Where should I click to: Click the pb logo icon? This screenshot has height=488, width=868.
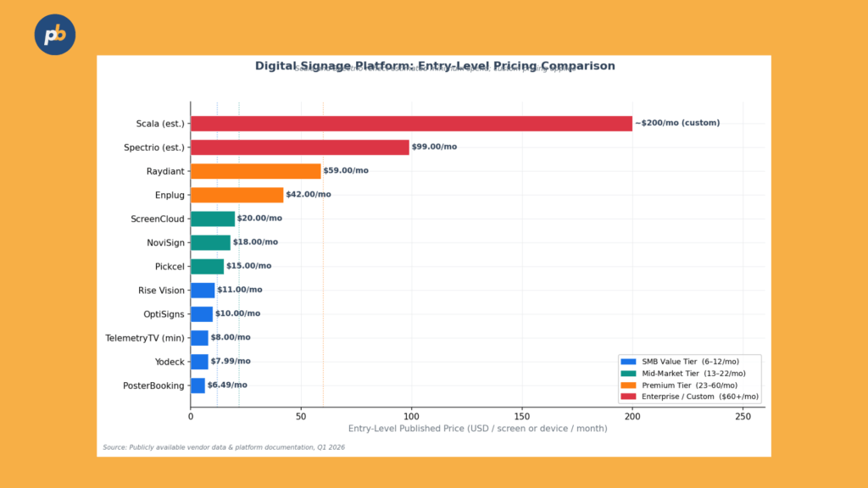[x=55, y=34]
